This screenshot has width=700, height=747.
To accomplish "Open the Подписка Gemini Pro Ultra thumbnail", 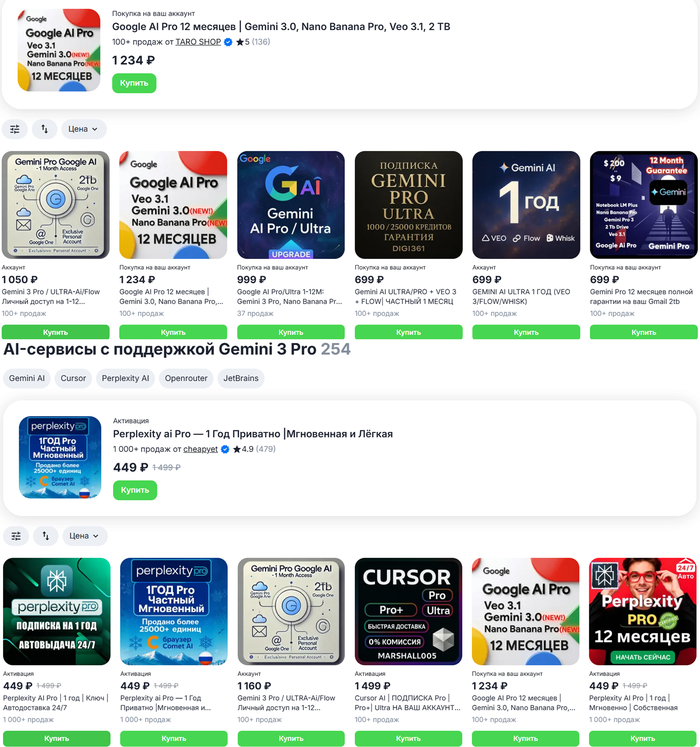I will 408,205.
